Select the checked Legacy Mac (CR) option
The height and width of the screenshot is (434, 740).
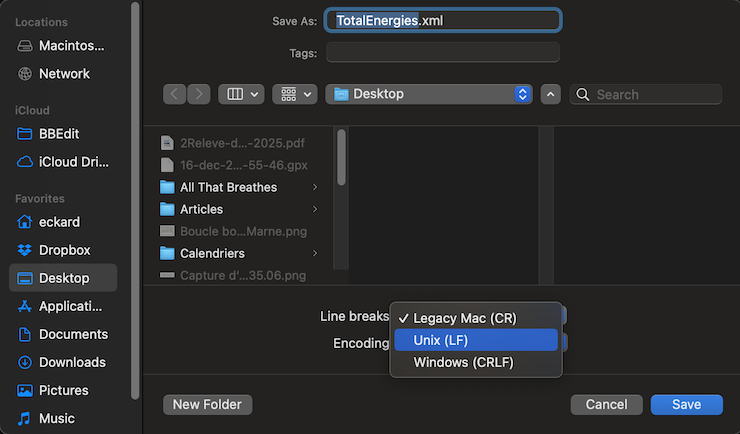475,317
